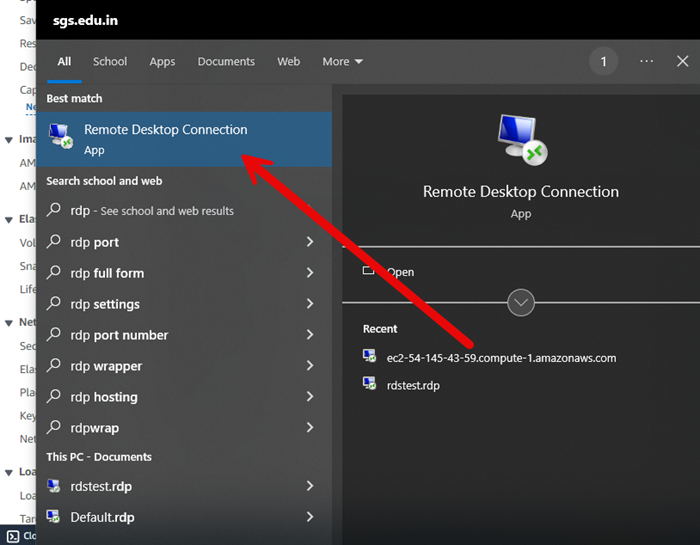Viewport: 700px width, 545px height.
Task: Collapse the 'Ima' section arrow in background sidebar
Action: coord(8,140)
